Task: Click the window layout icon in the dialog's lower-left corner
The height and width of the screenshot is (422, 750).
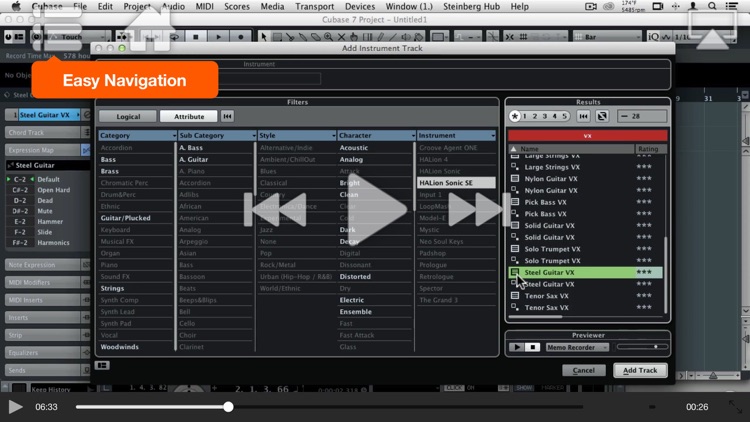Action: [x=102, y=365]
